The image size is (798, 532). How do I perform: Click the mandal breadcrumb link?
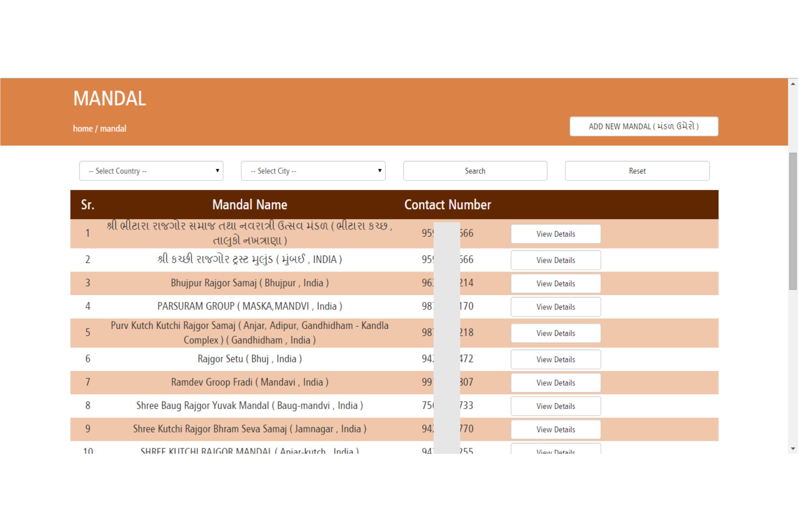click(x=113, y=129)
